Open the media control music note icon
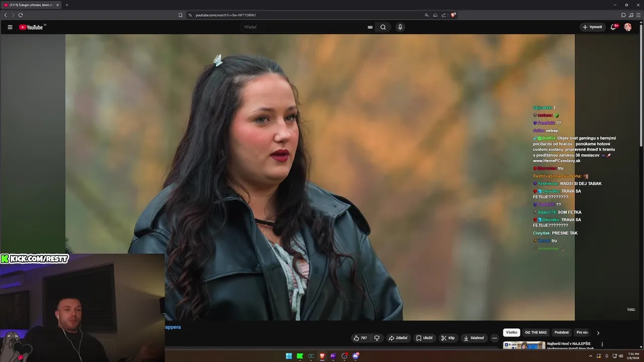644x362 pixels. click(x=631, y=15)
